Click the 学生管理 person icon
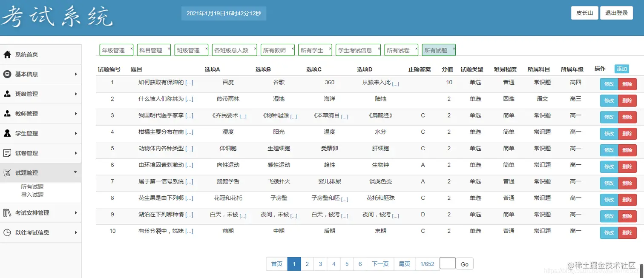Viewport: 644px width, 278px height. 7,133
